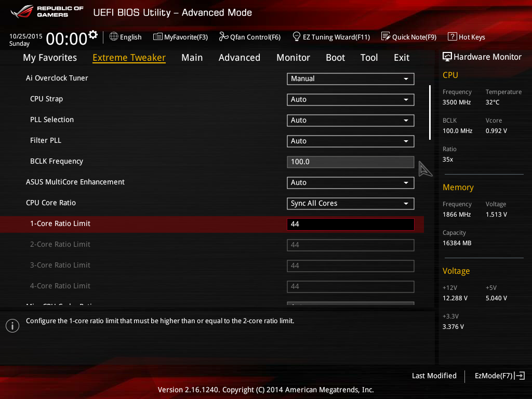The width and height of the screenshot is (532, 399).
Task: Open the Boot tab
Action: click(335, 58)
